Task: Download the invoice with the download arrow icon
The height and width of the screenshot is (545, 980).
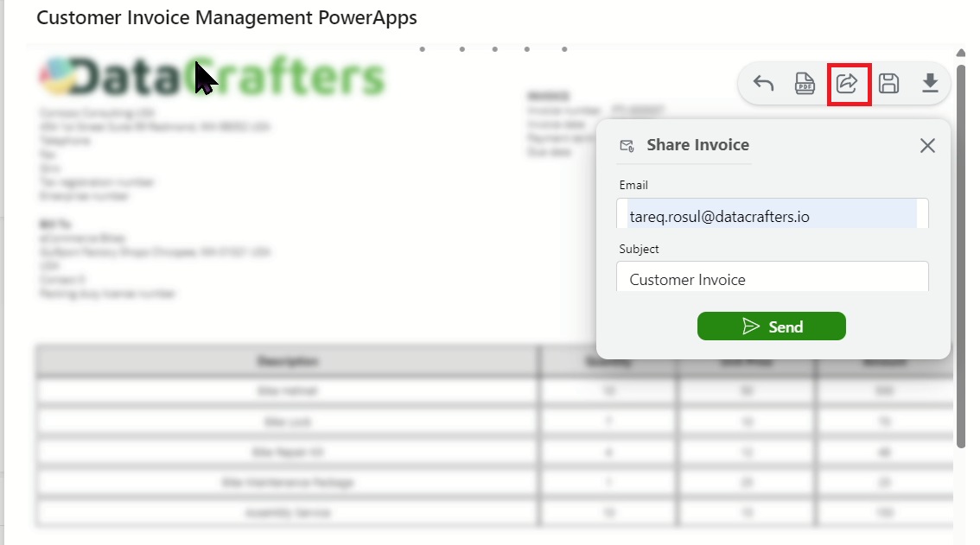Action: pyautogui.click(x=930, y=83)
